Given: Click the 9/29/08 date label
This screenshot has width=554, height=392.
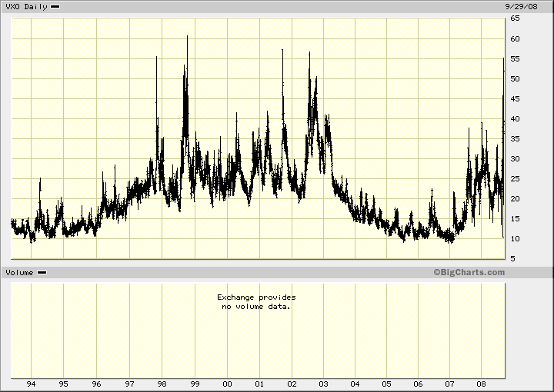Looking at the screenshot, I should tap(521, 7).
